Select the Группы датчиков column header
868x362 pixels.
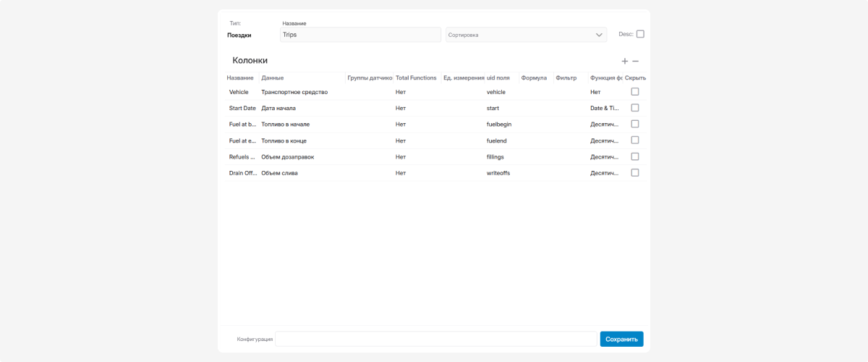tap(369, 77)
